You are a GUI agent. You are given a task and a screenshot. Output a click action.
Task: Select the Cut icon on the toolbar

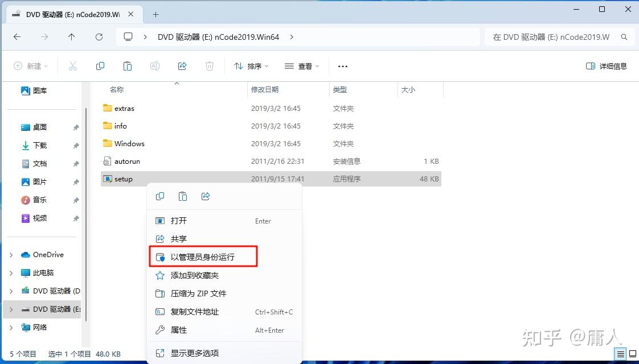point(73,66)
